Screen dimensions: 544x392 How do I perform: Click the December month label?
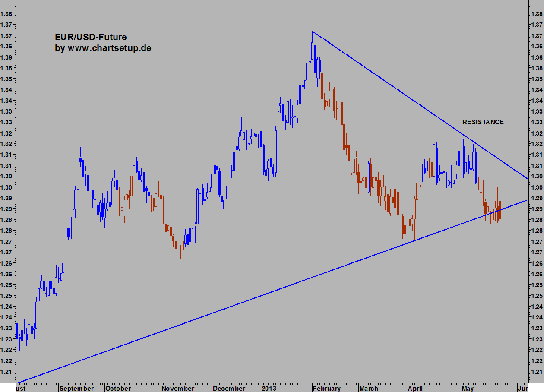[229, 388]
